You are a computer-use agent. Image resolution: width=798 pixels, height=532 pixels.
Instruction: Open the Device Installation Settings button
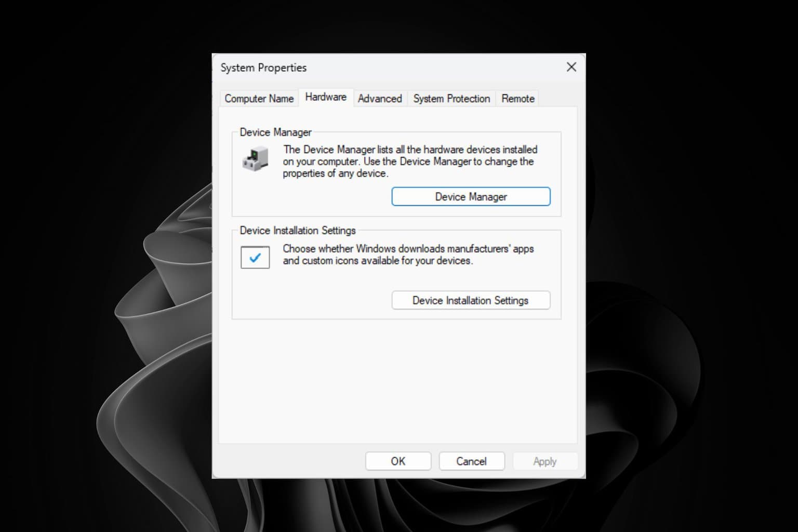pos(471,300)
